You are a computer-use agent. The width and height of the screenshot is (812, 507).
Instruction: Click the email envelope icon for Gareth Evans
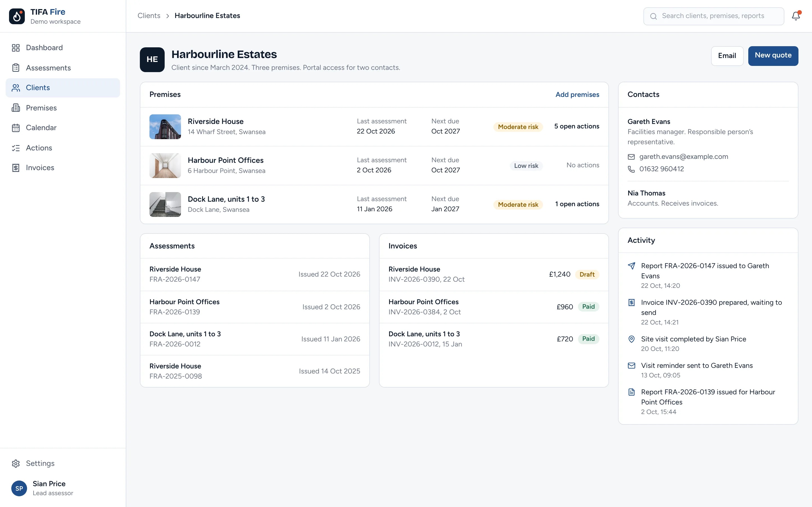click(631, 157)
